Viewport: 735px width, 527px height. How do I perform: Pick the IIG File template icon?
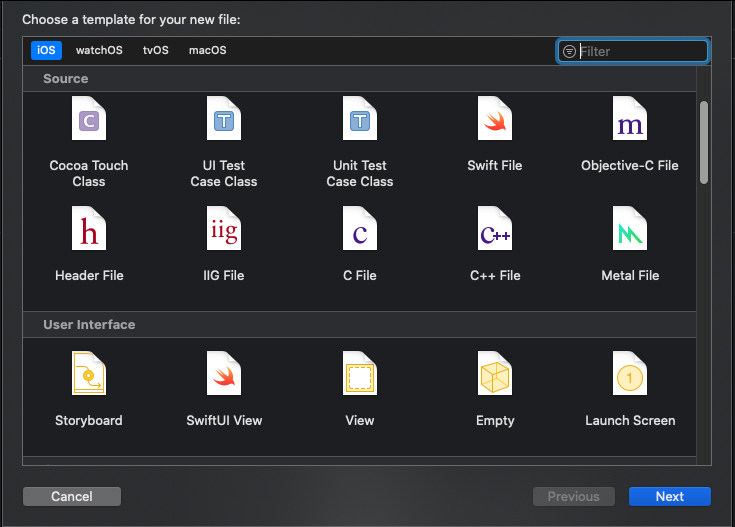coord(224,228)
